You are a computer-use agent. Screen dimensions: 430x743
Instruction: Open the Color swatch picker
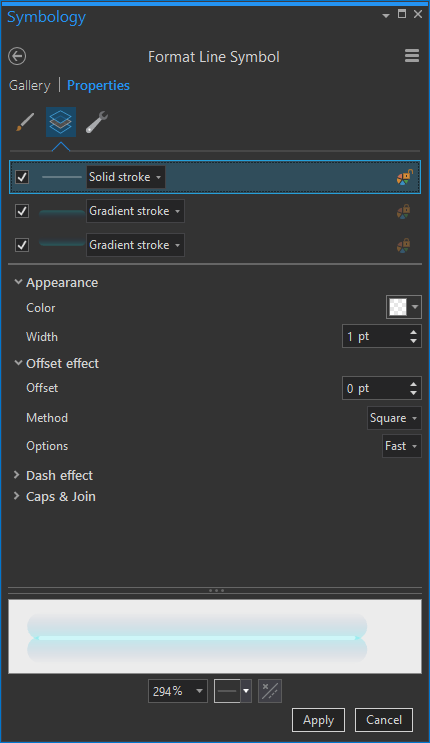pos(403,307)
